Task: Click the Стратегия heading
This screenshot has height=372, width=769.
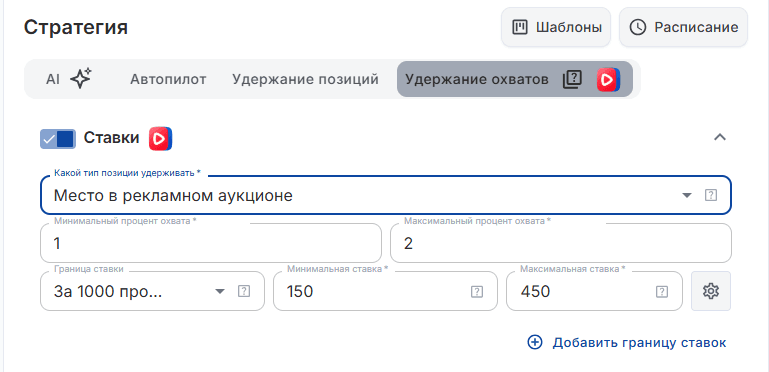Action: pos(76,27)
